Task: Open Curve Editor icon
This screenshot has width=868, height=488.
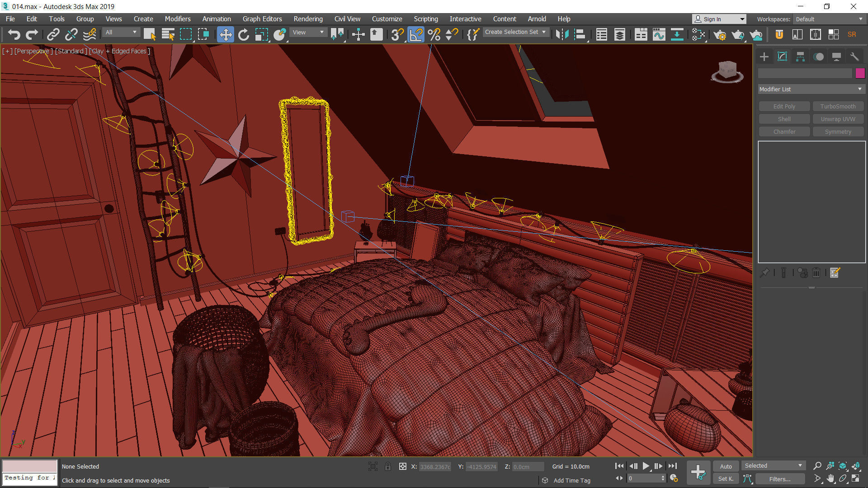Action: (x=659, y=34)
